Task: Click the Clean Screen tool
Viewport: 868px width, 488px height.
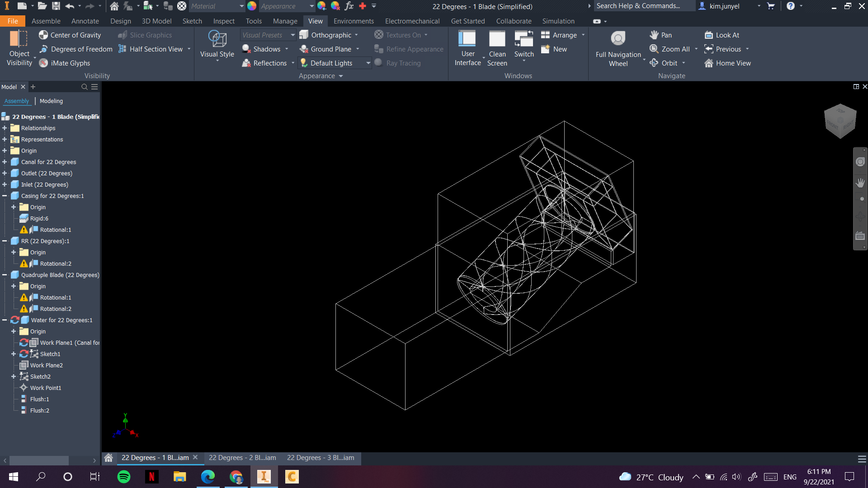Action: tap(497, 47)
